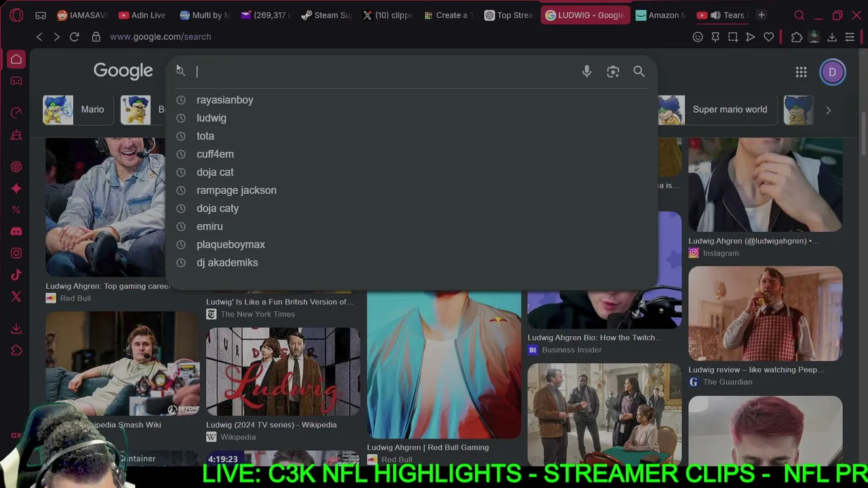Open TikTok in the sidebar
The image size is (868, 488).
click(x=16, y=275)
